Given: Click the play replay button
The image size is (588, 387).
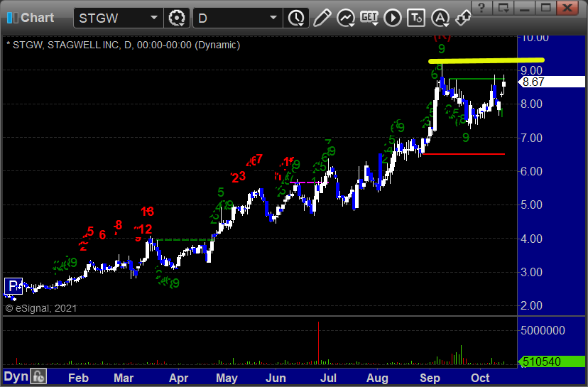Looking at the screenshot, I should point(393,18).
